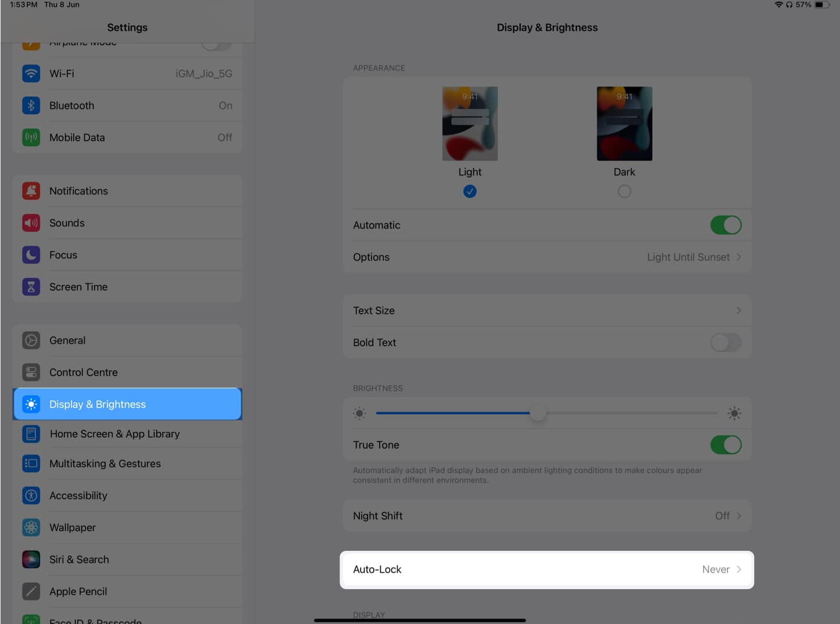Tap the Multitasking & Gestures label
840x624 pixels.
[x=105, y=464]
